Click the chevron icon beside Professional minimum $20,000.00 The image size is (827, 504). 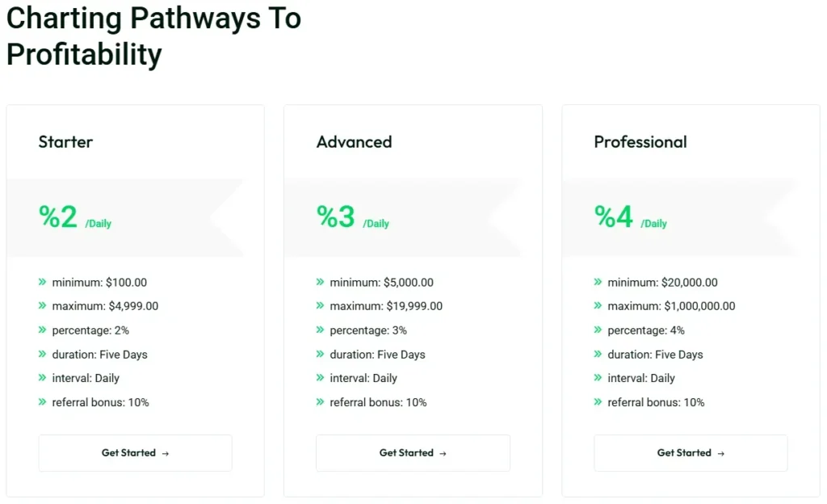598,283
